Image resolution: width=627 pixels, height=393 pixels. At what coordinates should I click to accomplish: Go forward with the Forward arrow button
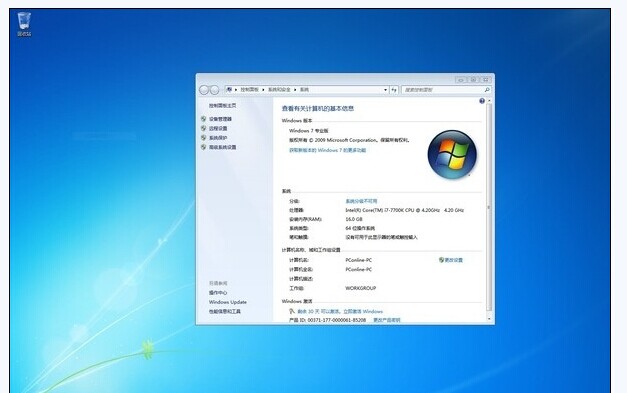tap(214, 90)
